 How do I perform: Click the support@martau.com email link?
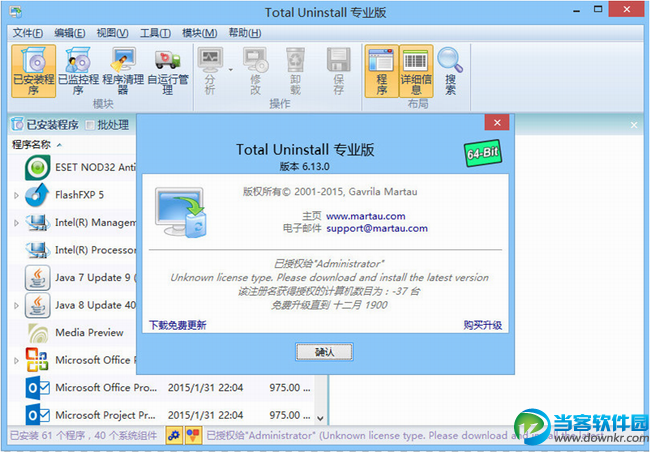pos(377,228)
